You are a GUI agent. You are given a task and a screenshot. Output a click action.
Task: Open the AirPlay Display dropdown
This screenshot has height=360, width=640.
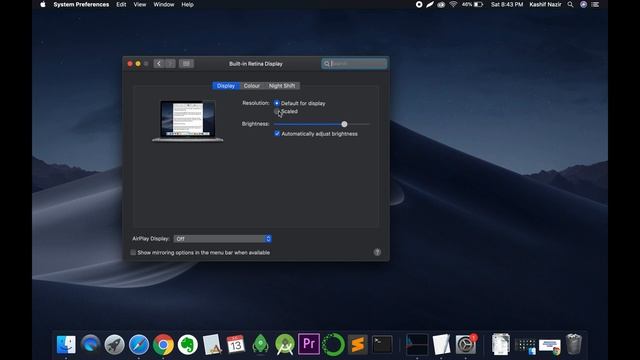222,239
